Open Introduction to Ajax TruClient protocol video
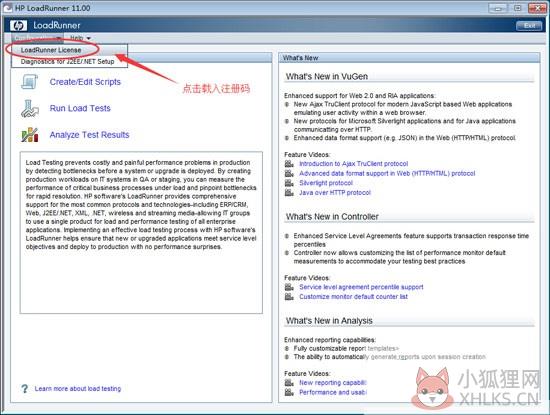The width and height of the screenshot is (550, 415). click(354, 164)
